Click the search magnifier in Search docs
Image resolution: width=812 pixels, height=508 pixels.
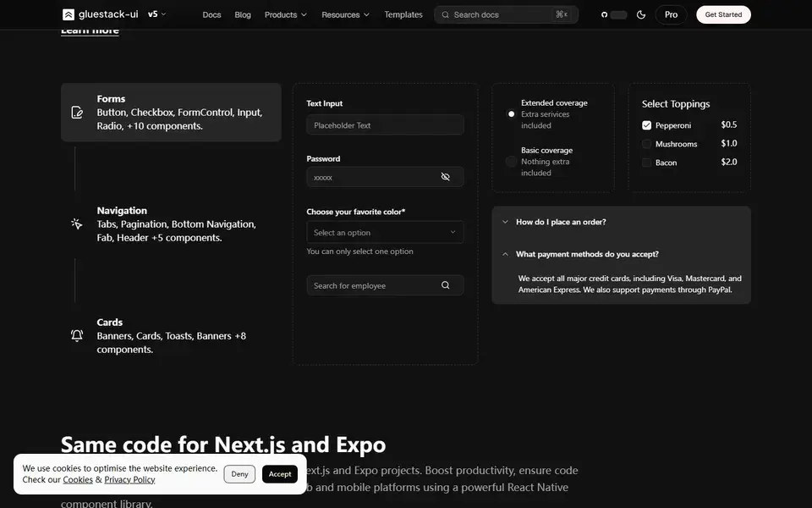pyautogui.click(x=445, y=14)
